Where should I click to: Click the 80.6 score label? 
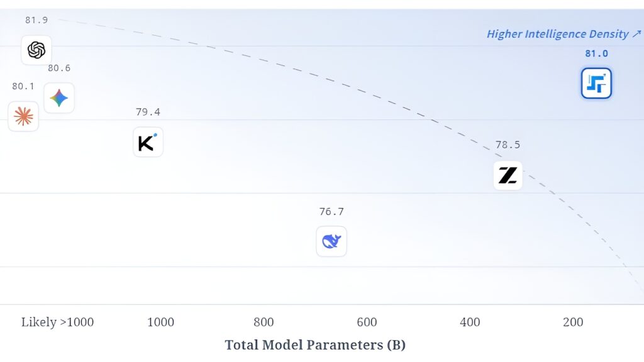tap(59, 68)
